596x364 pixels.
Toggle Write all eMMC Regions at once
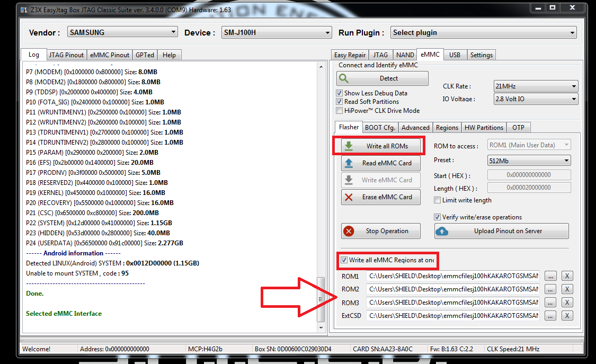(x=344, y=260)
